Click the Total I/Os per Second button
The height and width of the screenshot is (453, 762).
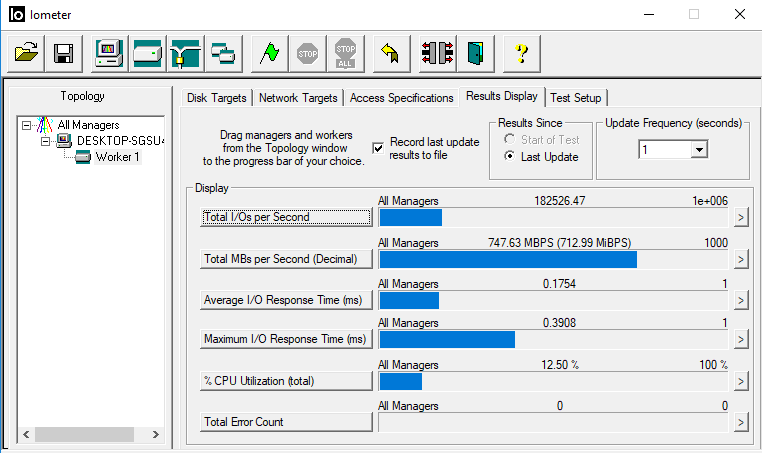286,217
